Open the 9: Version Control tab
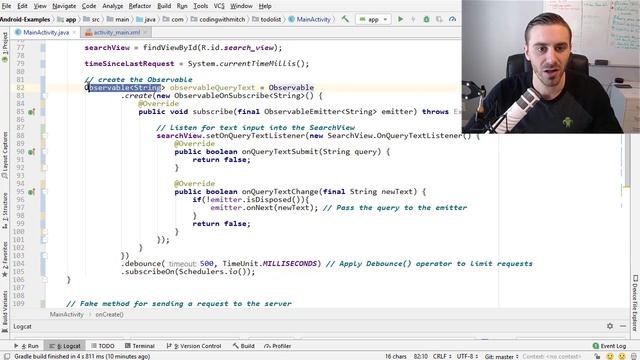 pos(193,346)
